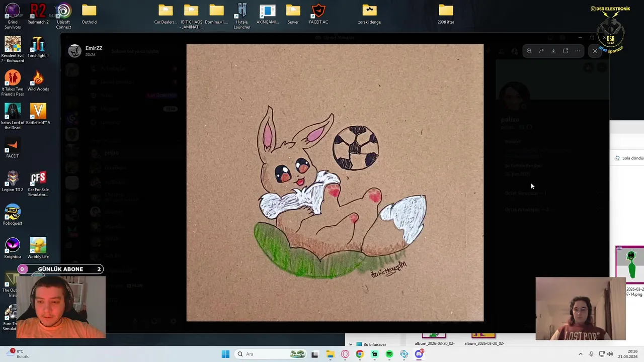This screenshot has height=362, width=644.
Task: Select the AKINGAMI desktop file
Action: pos(268,14)
